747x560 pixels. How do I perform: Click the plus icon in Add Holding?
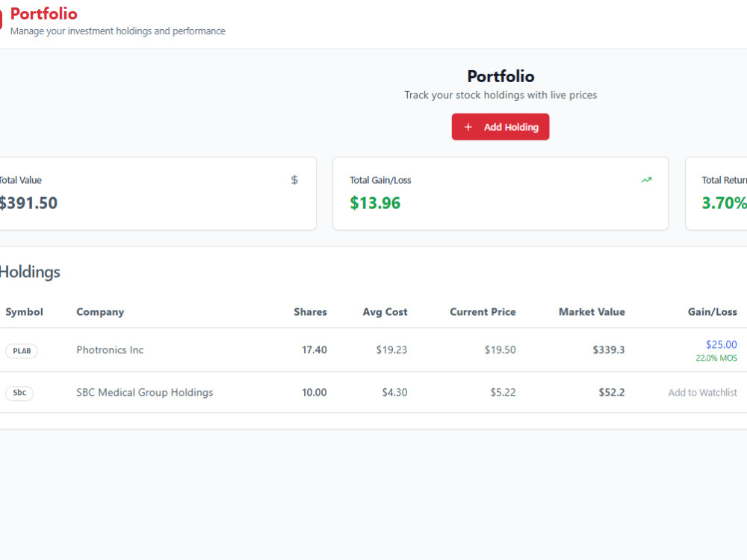(468, 127)
